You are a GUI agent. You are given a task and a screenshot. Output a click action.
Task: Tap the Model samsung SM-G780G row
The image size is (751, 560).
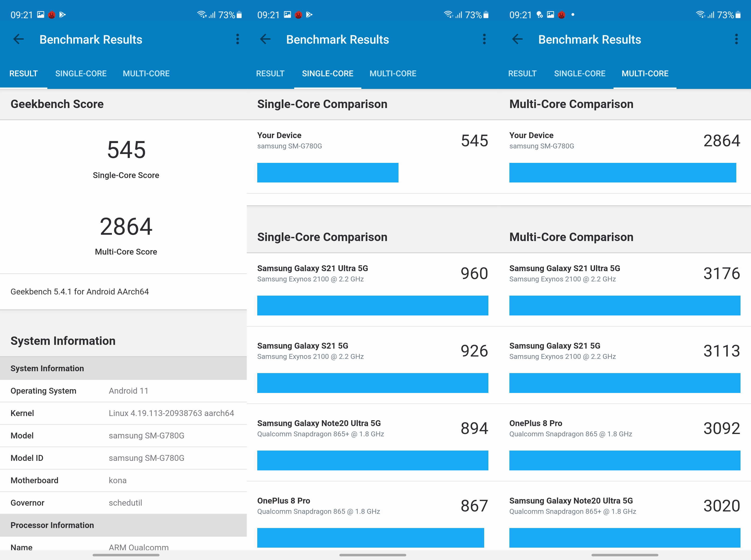pyautogui.click(x=123, y=436)
